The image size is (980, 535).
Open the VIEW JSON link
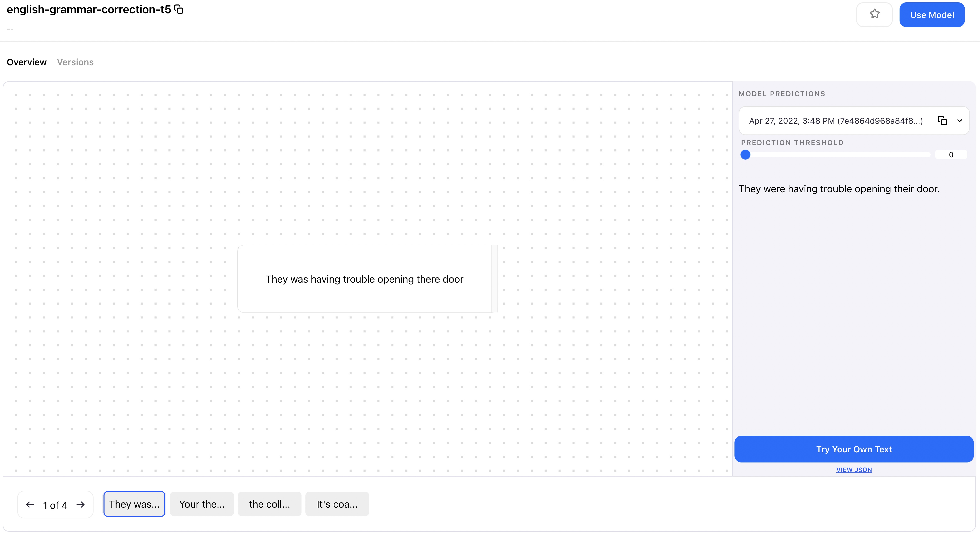click(854, 470)
